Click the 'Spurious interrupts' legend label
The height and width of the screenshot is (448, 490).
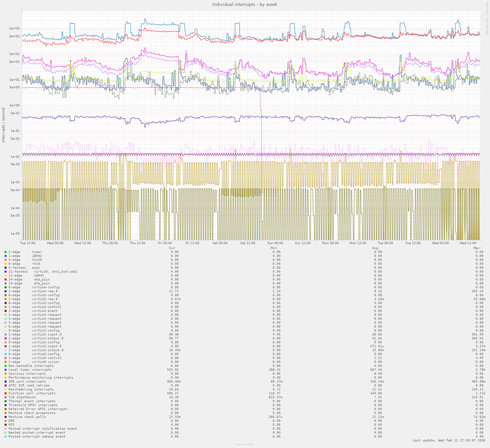click(27, 374)
